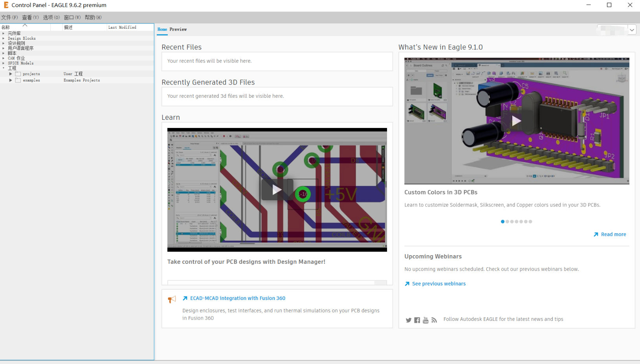Switch to the Home tab
Image resolution: width=640 pixels, height=364 pixels.
(162, 29)
